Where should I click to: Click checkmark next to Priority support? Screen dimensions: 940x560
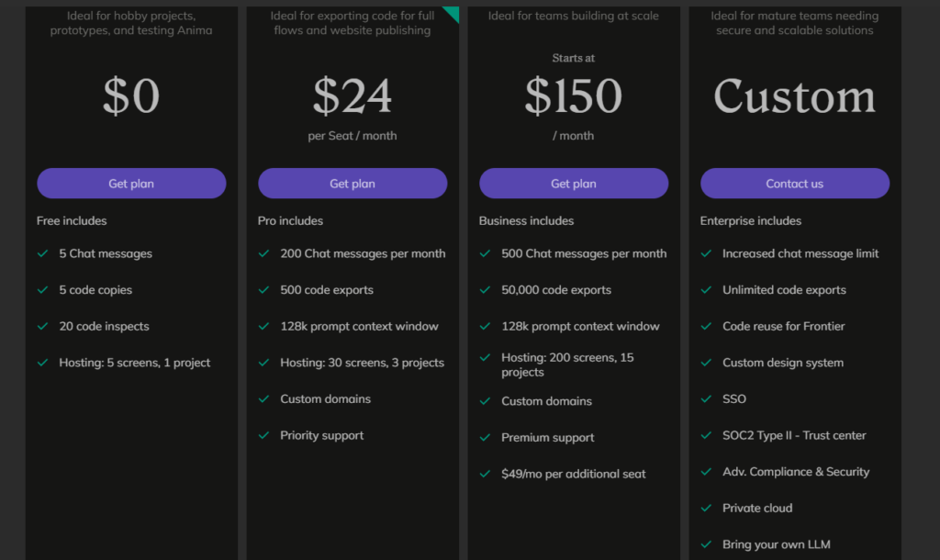click(x=263, y=436)
